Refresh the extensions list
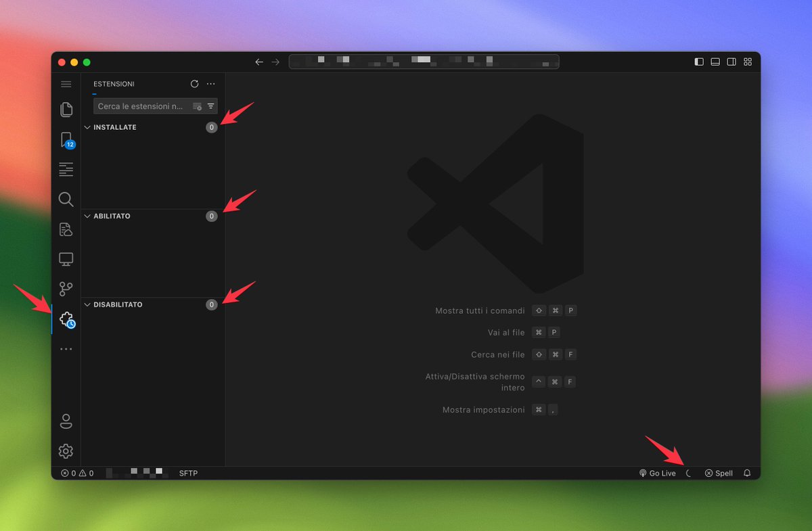Image resolution: width=812 pixels, height=531 pixels. click(x=195, y=84)
